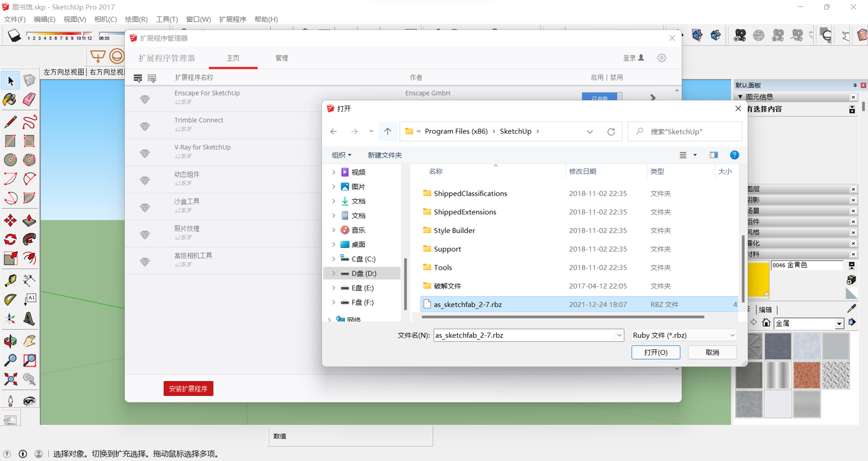This screenshot has width=868, height=461.
Task: Click the refresh icon in file dialog
Action: [x=611, y=132]
